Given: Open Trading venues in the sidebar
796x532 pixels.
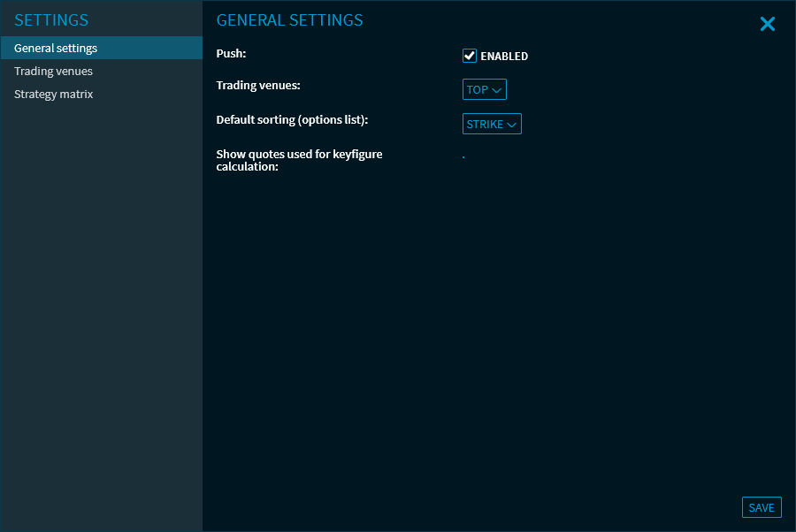Looking at the screenshot, I should (x=53, y=72).
